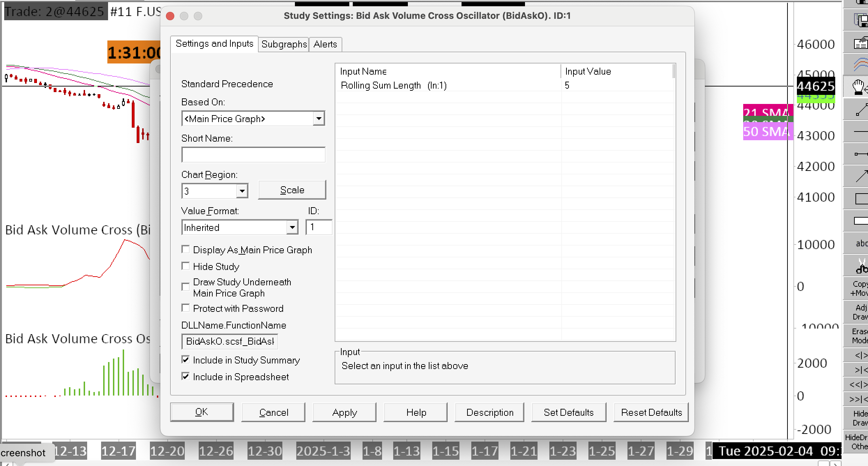This screenshot has width=868, height=466.
Task: Click the Short Name text field
Action: tap(253, 155)
